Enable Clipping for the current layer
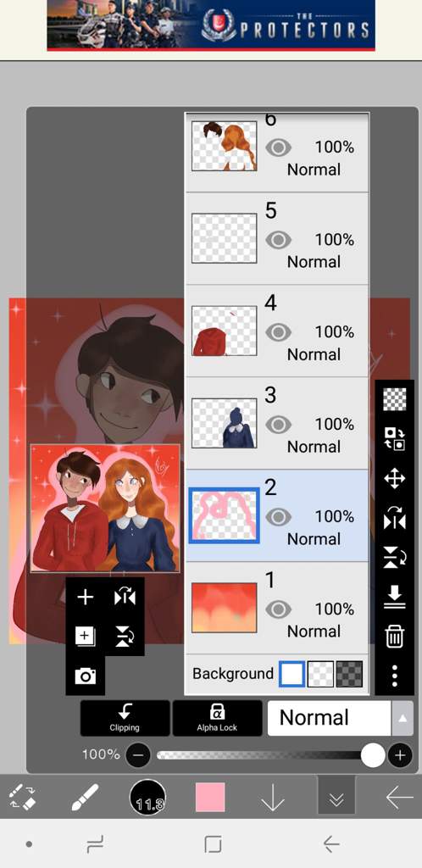This screenshot has width=422, height=868. pyautogui.click(x=125, y=718)
